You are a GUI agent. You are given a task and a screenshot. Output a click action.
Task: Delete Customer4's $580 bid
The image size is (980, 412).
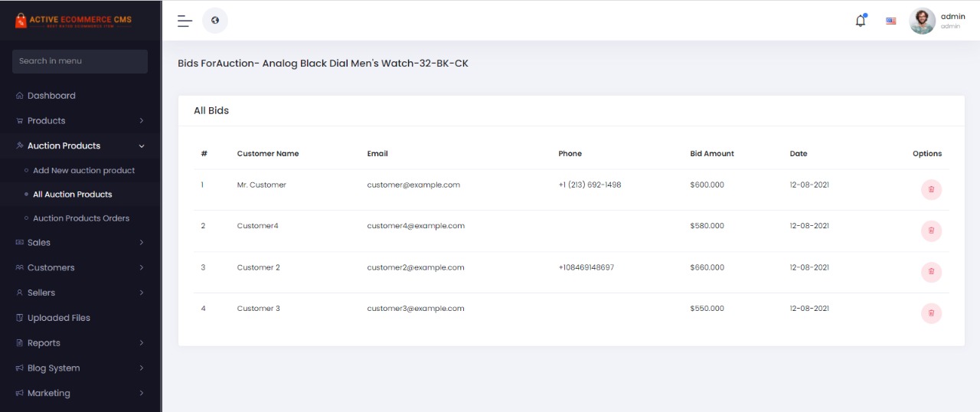pyautogui.click(x=931, y=231)
